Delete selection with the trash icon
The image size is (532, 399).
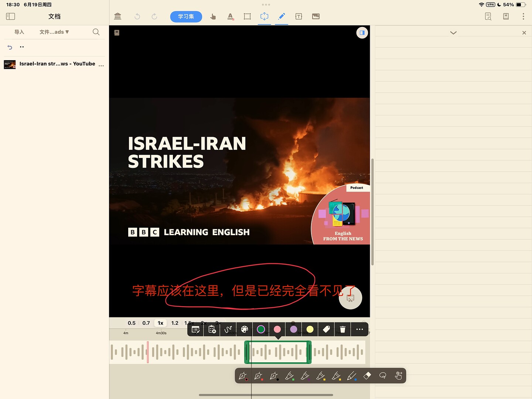tap(342, 329)
